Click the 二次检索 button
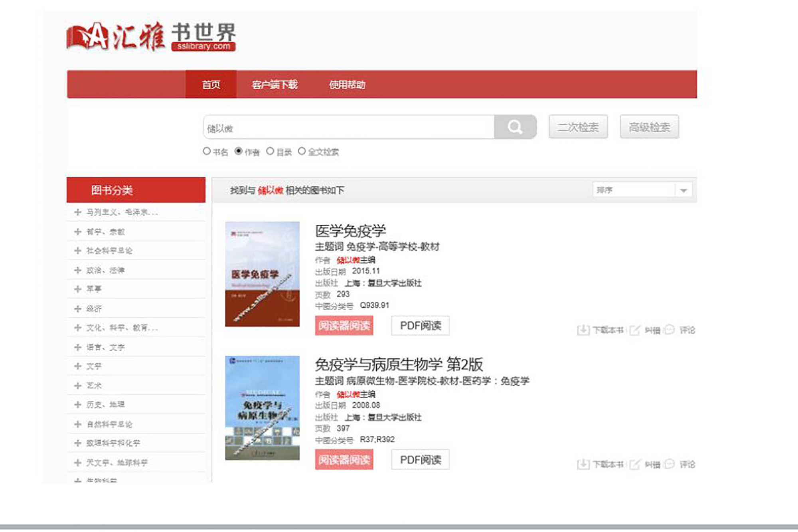Image resolution: width=798 pixels, height=532 pixels. (x=578, y=127)
